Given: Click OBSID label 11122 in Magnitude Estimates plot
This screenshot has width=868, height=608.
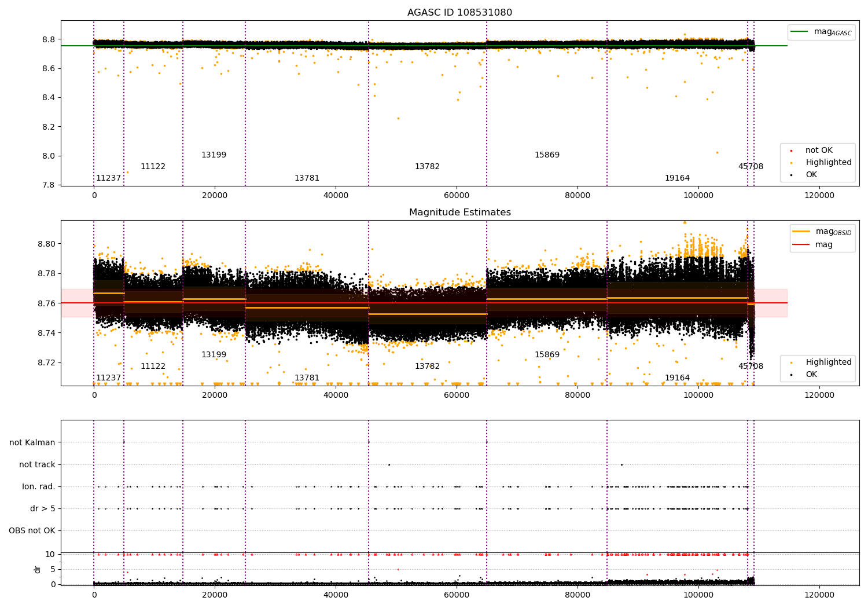Looking at the screenshot, I should click(153, 367).
